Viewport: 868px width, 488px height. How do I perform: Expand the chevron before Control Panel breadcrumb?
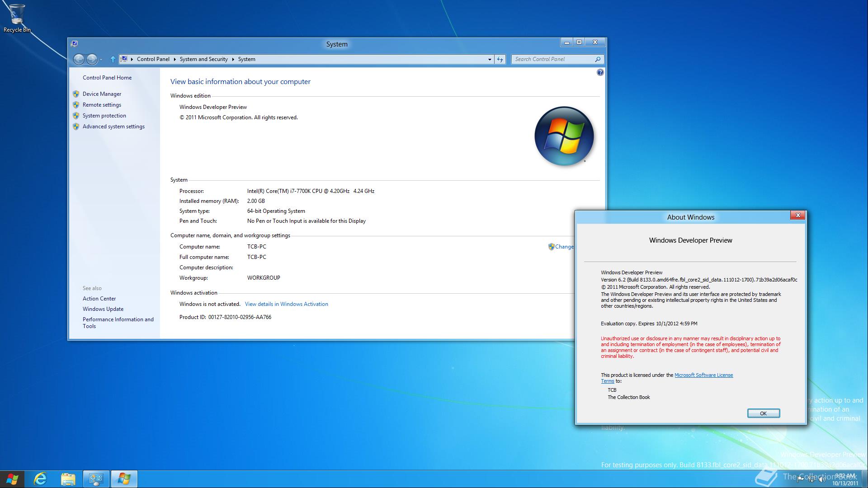pos(132,59)
